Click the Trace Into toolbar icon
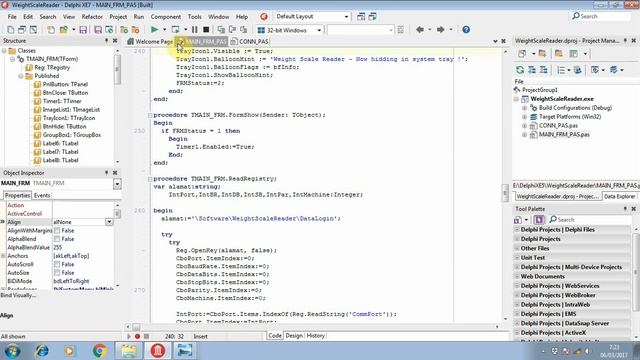Screen dimensions: 640x360 pyautogui.click(x=221, y=29)
